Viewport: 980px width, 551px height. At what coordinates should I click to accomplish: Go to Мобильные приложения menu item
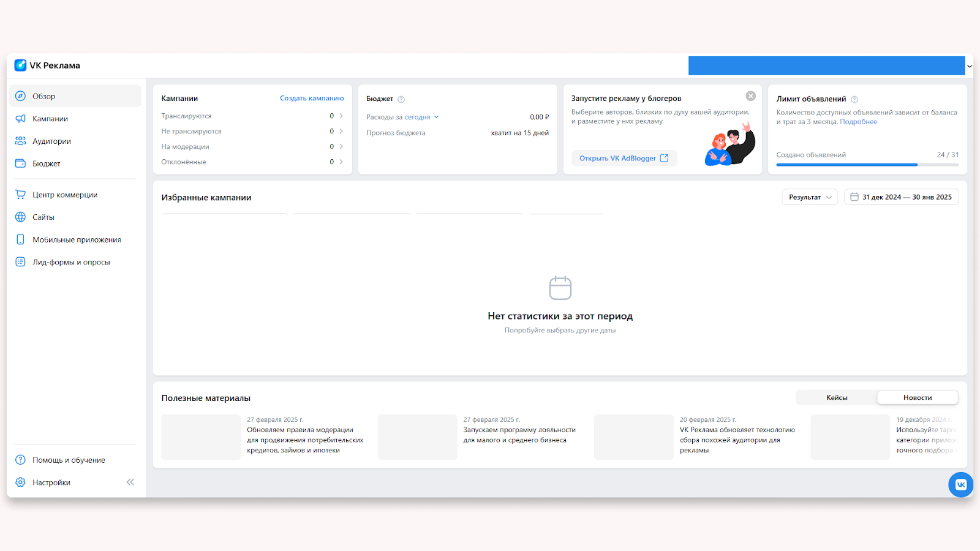point(75,239)
